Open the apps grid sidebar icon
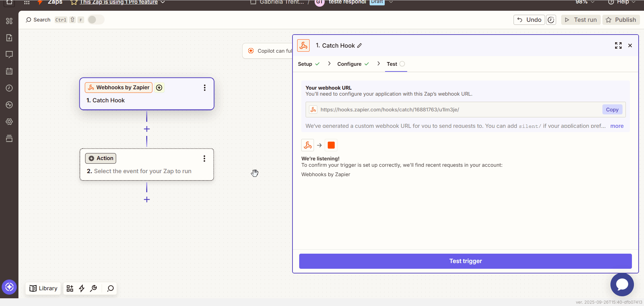Screen dimensions: 644x306 pos(9,21)
